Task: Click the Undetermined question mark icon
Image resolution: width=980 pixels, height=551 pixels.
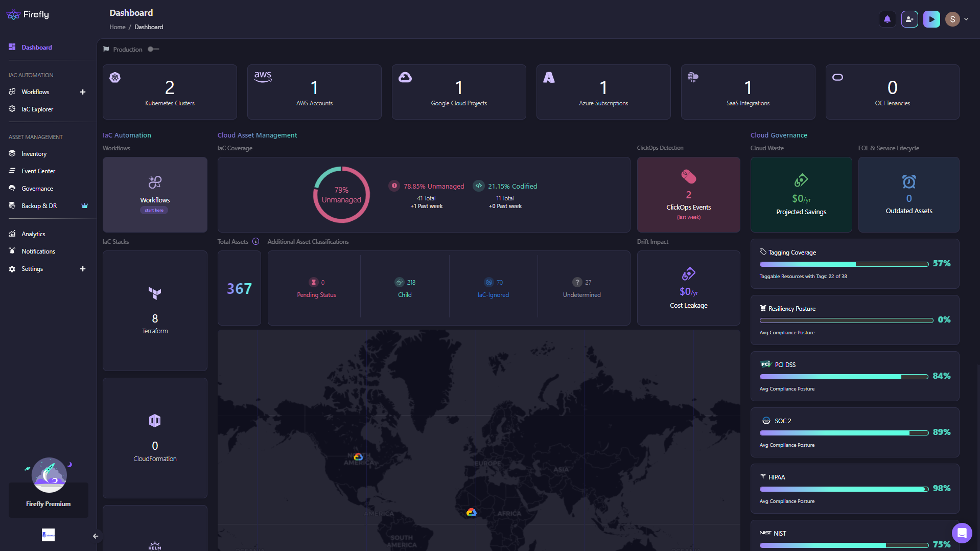Action: tap(577, 283)
